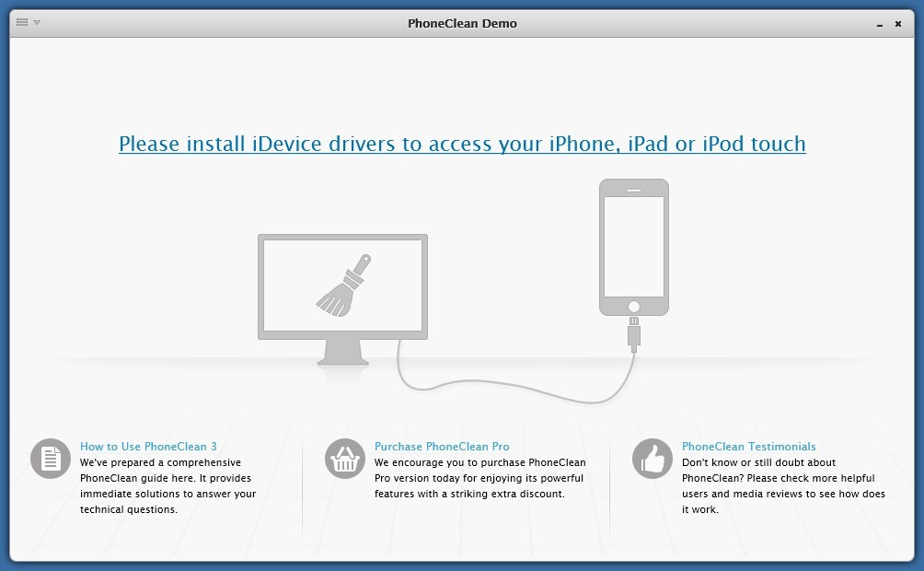This screenshot has width=924, height=571.
Task: Click the document icon for the PhoneClean guide
Action: coord(51,459)
